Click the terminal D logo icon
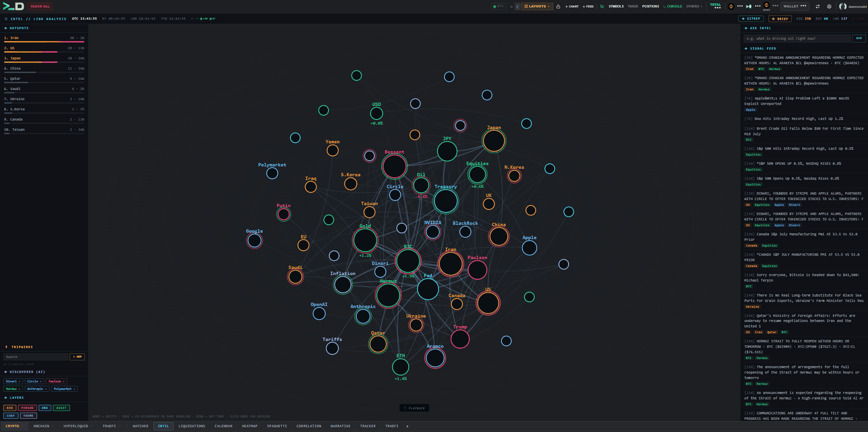 (x=14, y=6)
